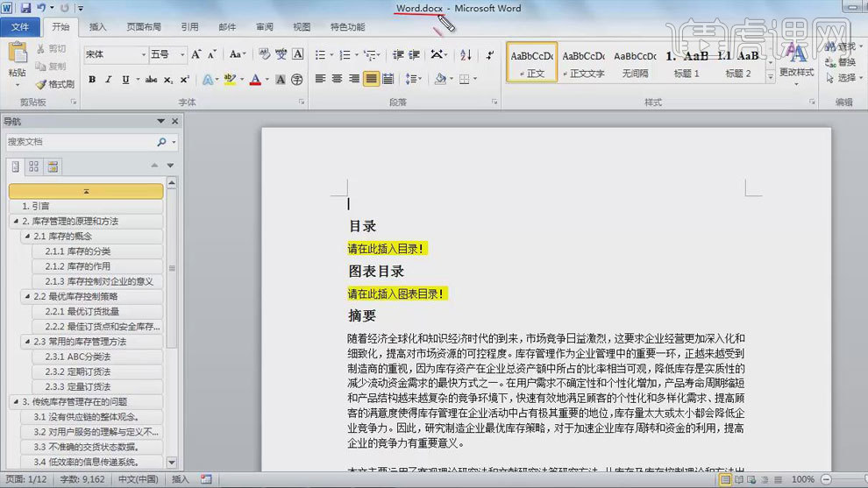868x488 pixels.
Task: Click the Increase Indent icon
Action: pyautogui.click(x=414, y=55)
